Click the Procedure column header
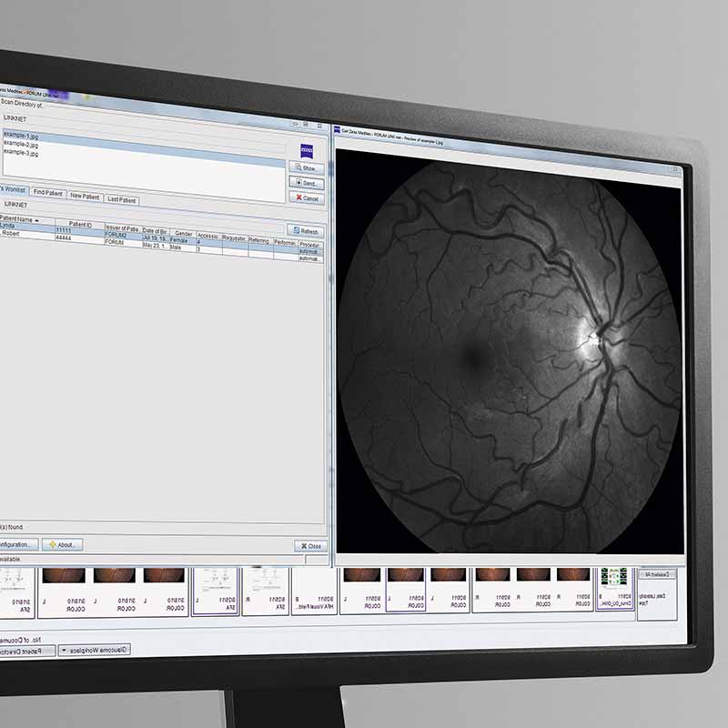 click(310, 245)
